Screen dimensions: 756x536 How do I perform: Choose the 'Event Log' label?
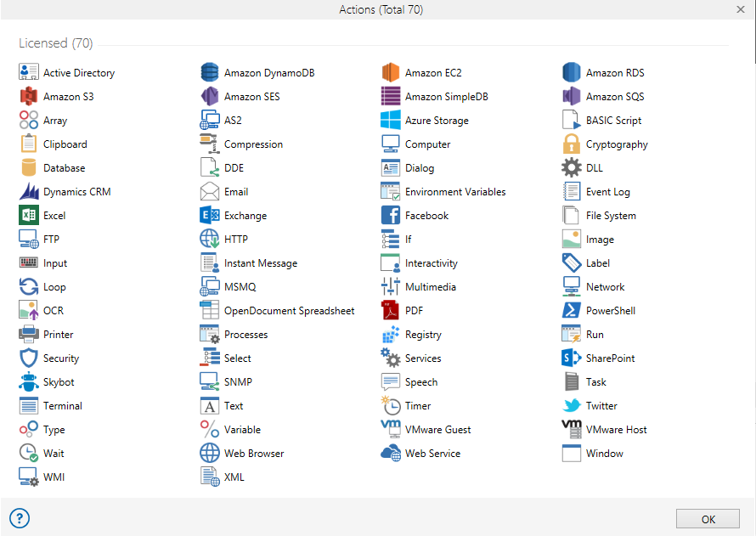608,192
